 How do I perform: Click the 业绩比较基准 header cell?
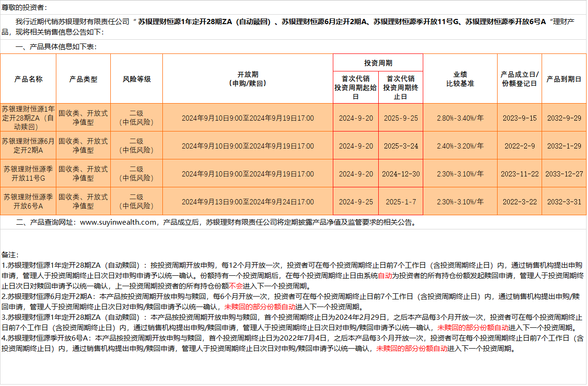coord(460,79)
